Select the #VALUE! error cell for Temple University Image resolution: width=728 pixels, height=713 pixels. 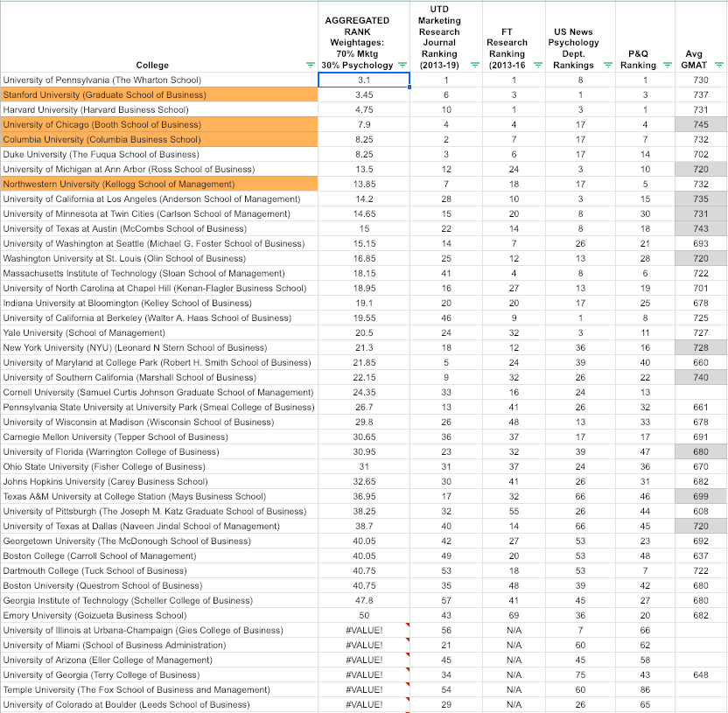364,689
